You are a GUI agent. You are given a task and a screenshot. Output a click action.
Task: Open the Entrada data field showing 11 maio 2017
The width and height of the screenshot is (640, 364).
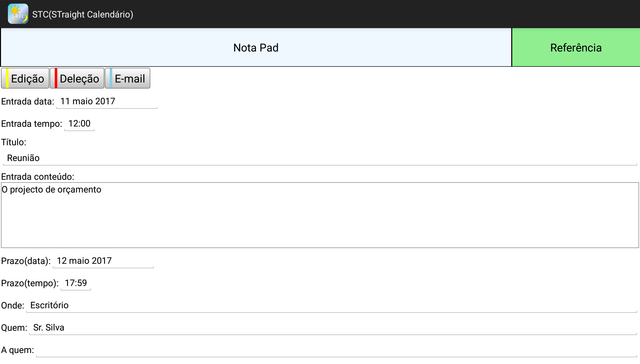[x=106, y=101]
